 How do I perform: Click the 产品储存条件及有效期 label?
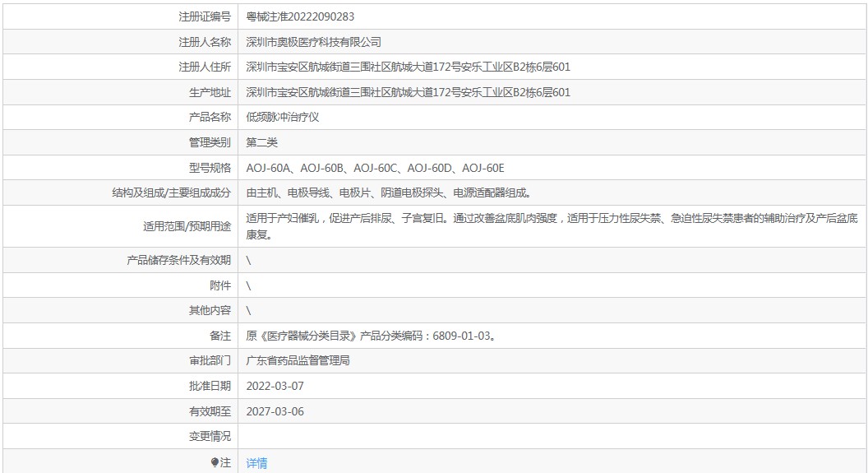coord(178,260)
